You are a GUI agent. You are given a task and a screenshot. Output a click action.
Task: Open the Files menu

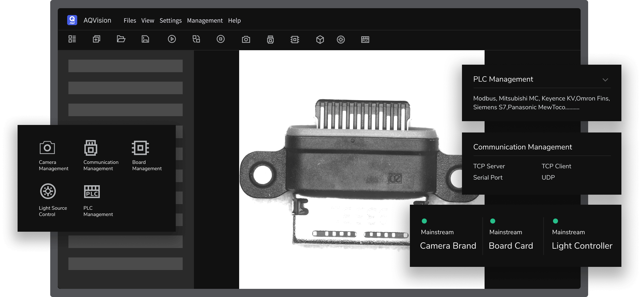pos(130,21)
